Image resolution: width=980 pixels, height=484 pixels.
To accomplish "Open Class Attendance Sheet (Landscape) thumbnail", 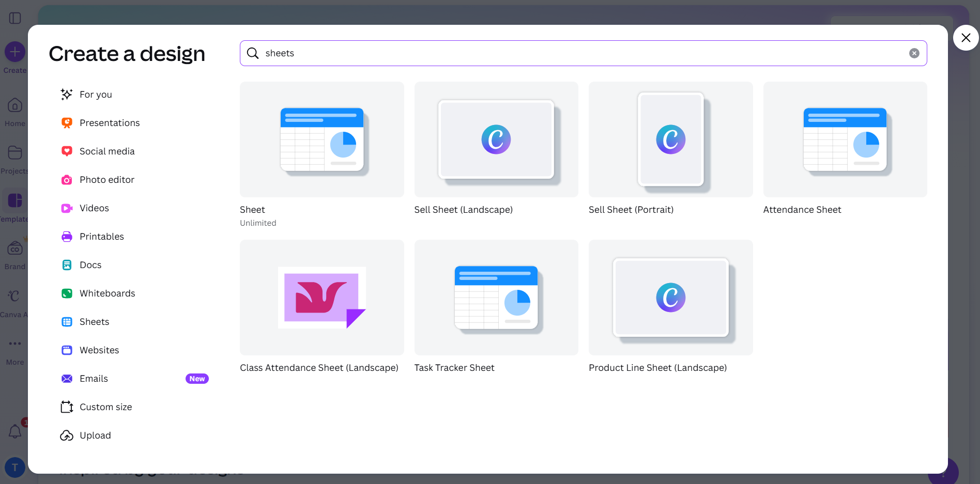I will 321,298.
